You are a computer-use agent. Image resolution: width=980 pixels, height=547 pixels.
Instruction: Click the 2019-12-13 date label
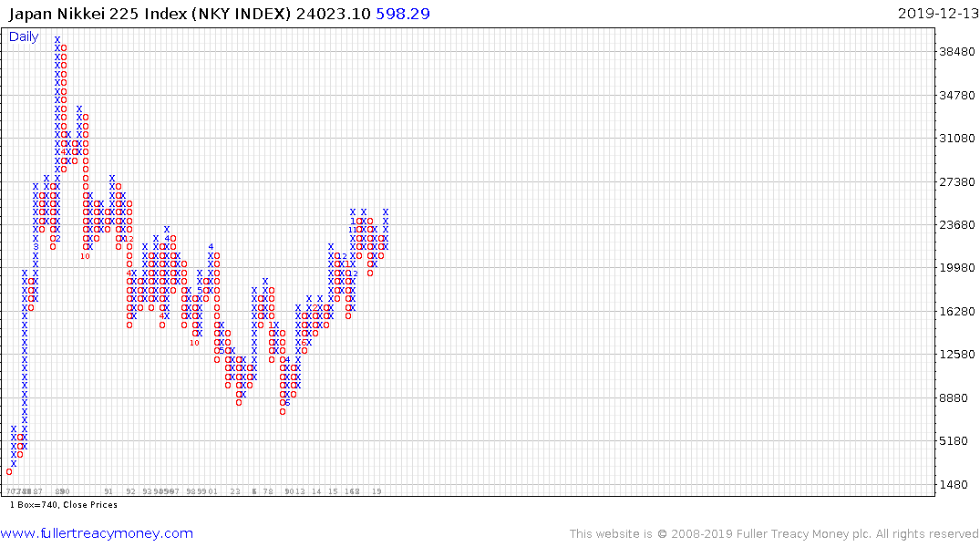point(938,14)
